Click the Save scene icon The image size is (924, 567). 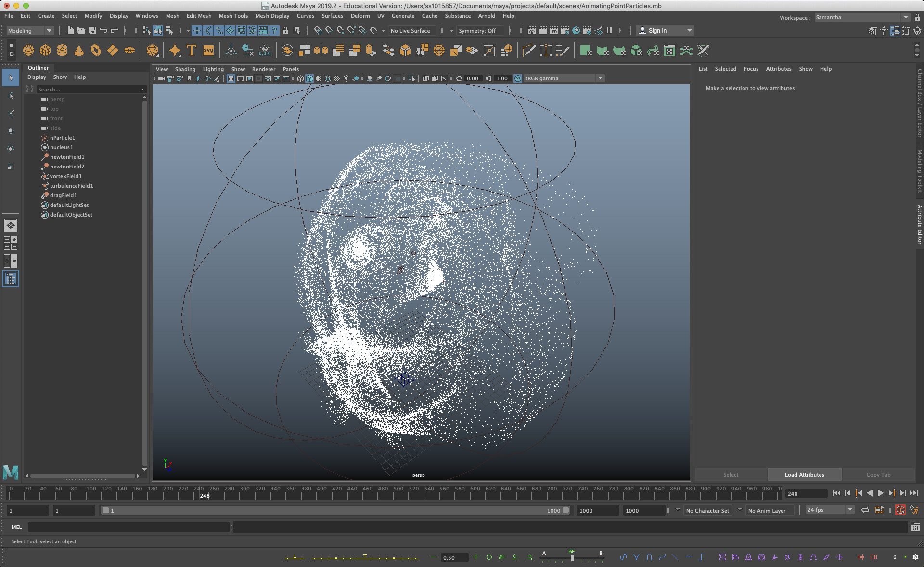tap(92, 30)
